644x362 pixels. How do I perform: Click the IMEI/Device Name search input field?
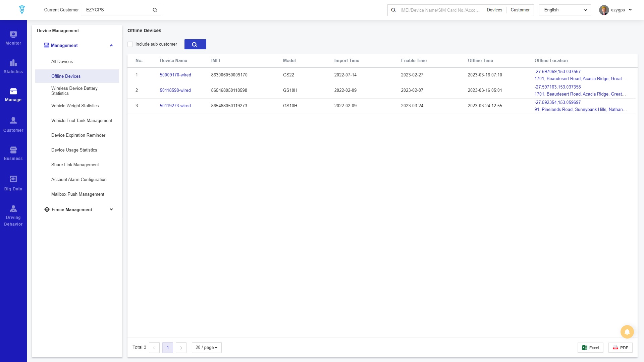tap(439, 10)
